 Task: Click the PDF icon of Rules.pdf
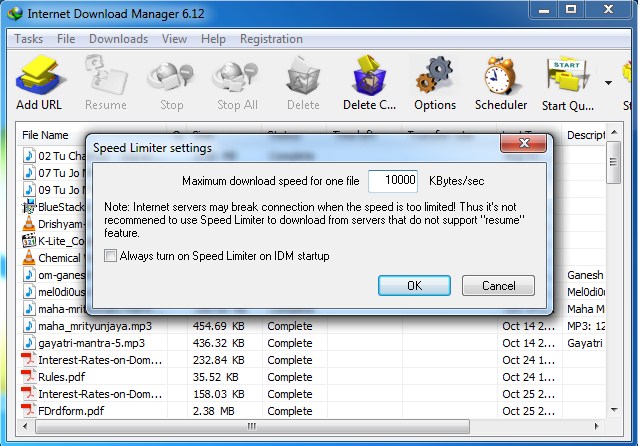(28, 376)
